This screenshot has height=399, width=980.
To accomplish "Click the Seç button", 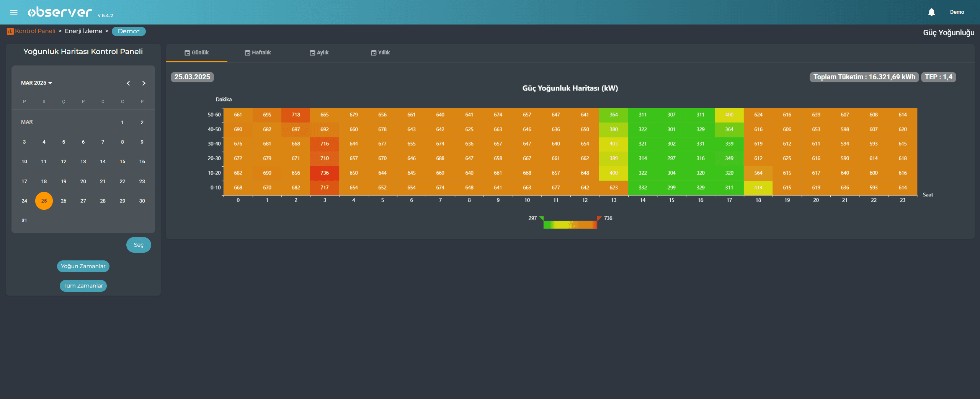I will point(139,245).
